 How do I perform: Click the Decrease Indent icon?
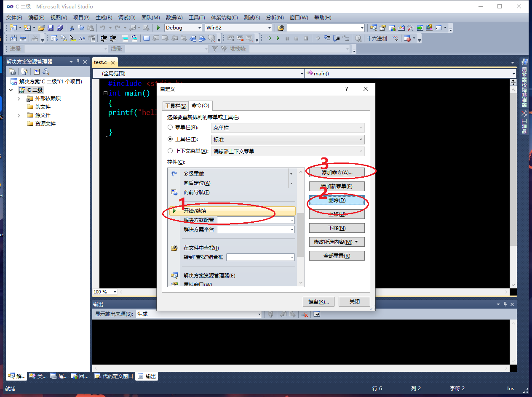[104, 38]
